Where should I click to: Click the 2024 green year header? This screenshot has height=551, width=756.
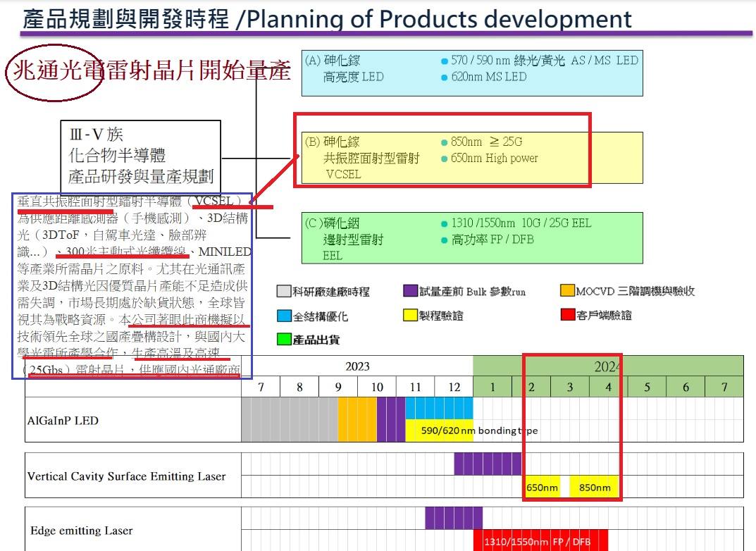coord(608,366)
